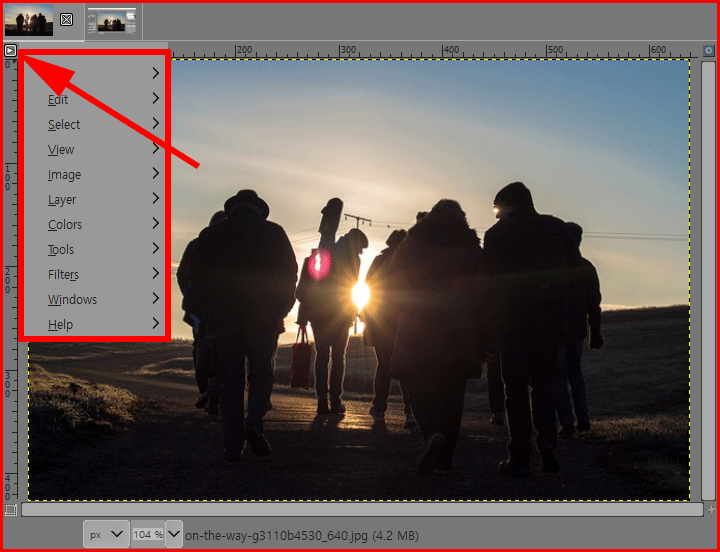Viewport: 720px width, 552px height.
Task: Open the Help submenu
Action: coord(96,324)
